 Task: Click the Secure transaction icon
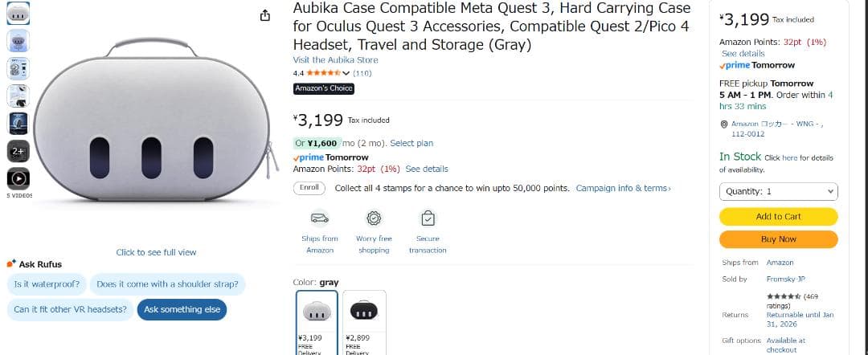[x=428, y=218]
